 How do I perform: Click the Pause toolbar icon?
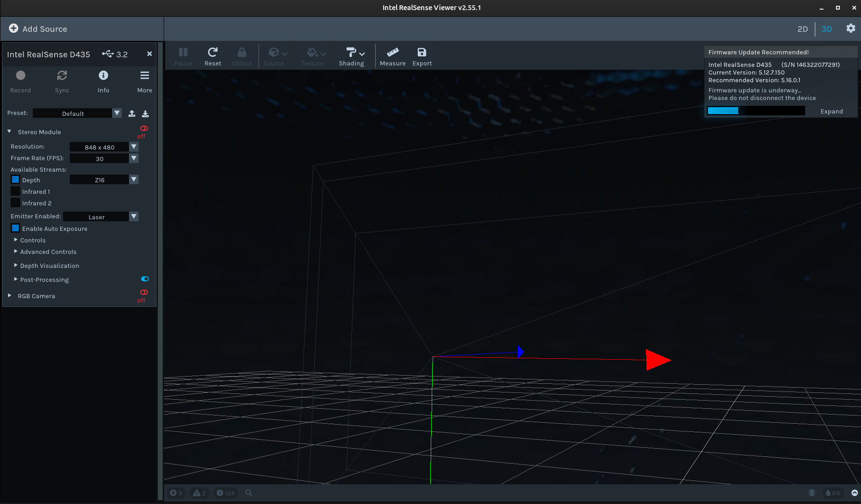pos(183,52)
